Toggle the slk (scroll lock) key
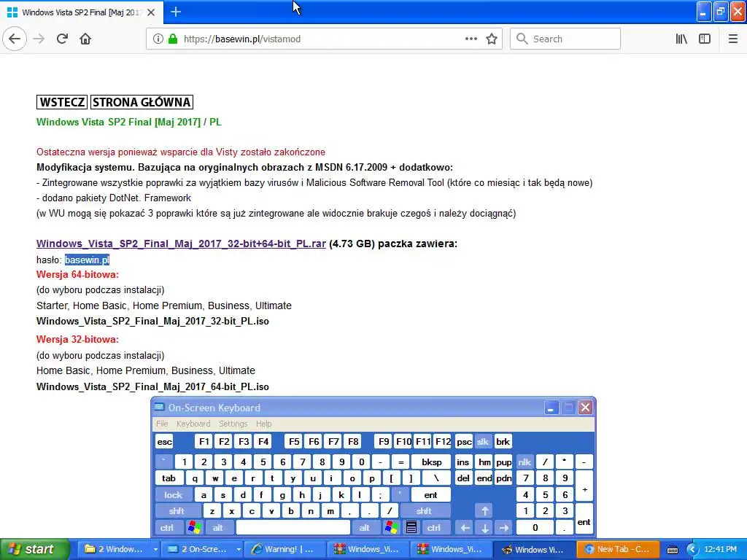Viewport: 747px width, 560px height. [x=483, y=441]
